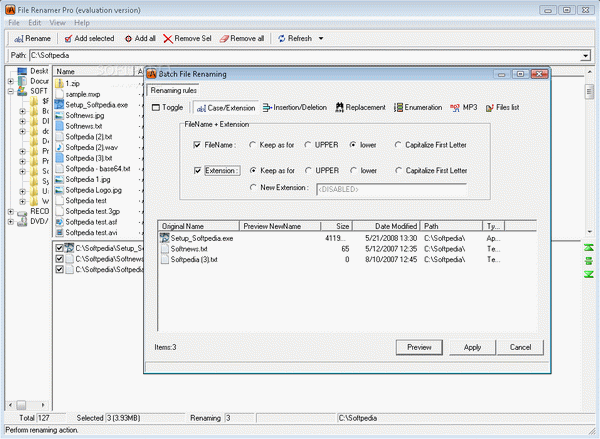600x439 pixels.
Task: Sort by Date Modified column header
Action: pyautogui.click(x=386, y=226)
